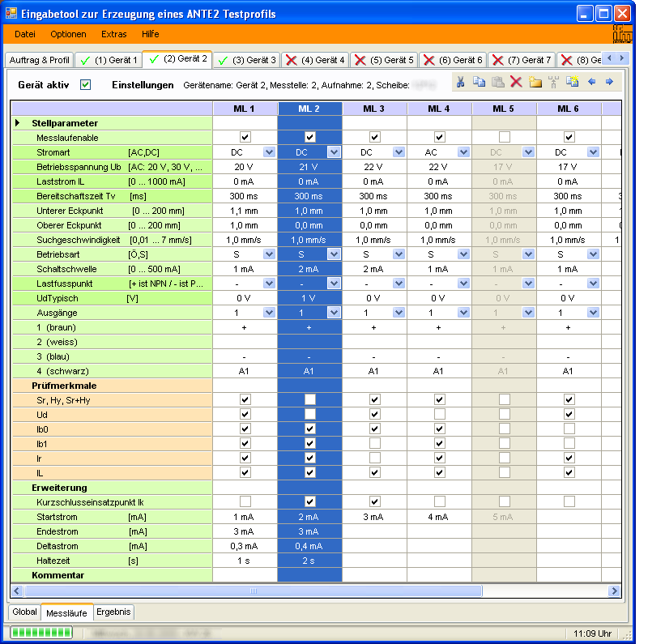The height and width of the screenshot is (644, 648).
Task: Toggle the Gerät aktiv checkbox
Action: coord(86,84)
